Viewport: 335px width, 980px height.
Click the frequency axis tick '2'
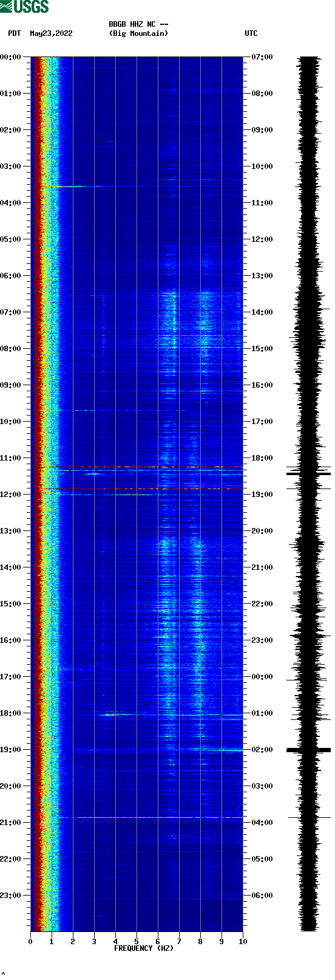pyautogui.click(x=73, y=942)
